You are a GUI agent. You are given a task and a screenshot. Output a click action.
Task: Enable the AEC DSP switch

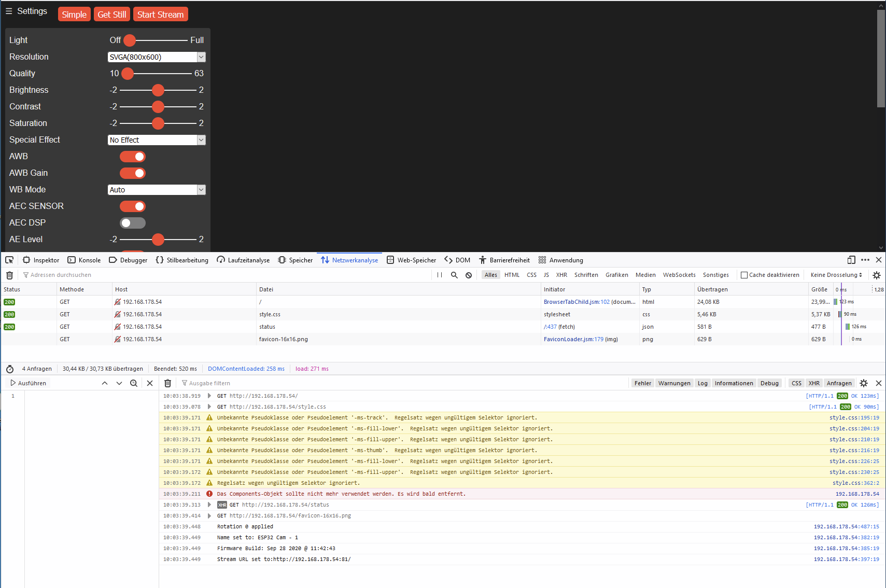(x=132, y=222)
